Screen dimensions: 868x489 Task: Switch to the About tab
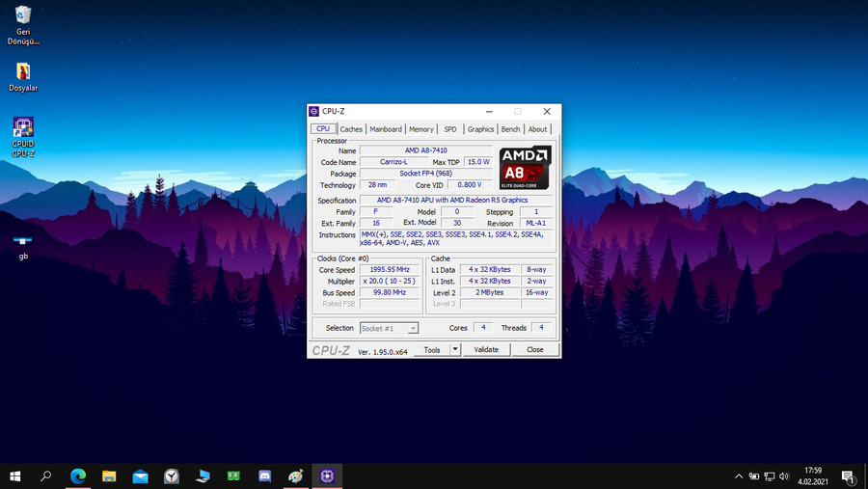pos(537,129)
